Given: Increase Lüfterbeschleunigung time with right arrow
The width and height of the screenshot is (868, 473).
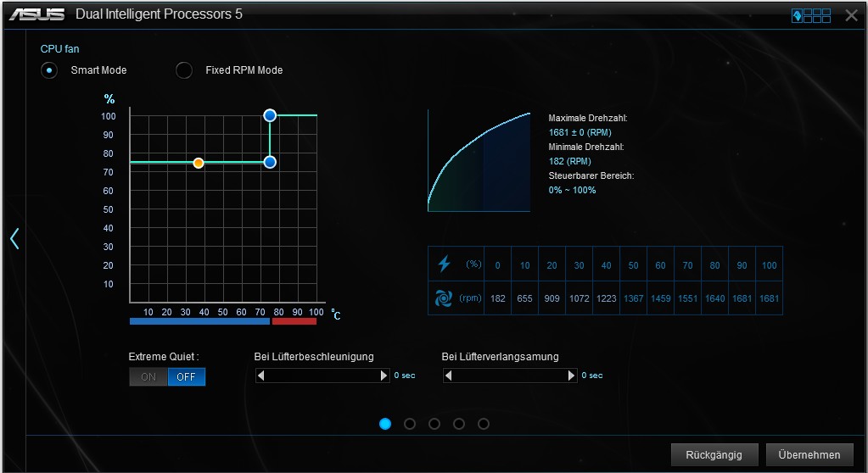Looking at the screenshot, I should tap(384, 376).
